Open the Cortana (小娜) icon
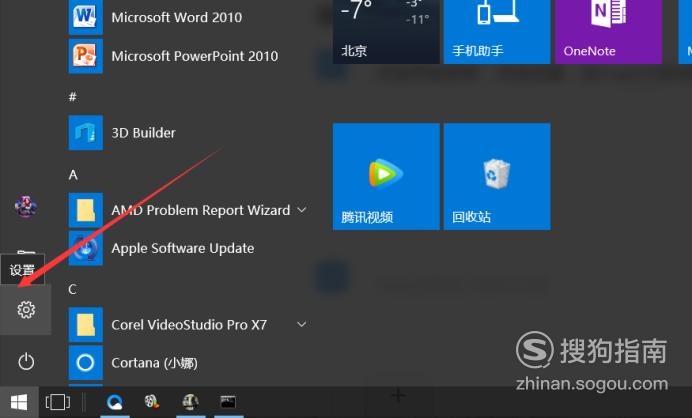692x418 pixels. click(86, 363)
